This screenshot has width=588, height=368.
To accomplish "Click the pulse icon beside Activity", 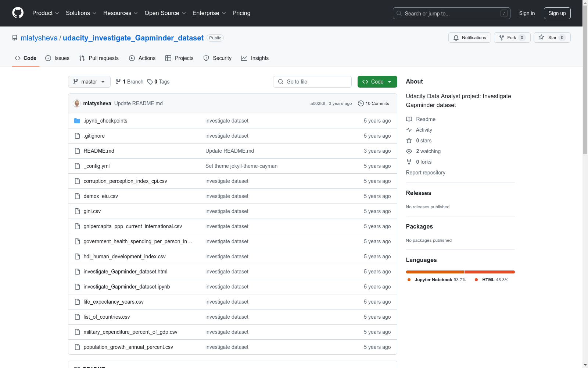I will 409,130.
